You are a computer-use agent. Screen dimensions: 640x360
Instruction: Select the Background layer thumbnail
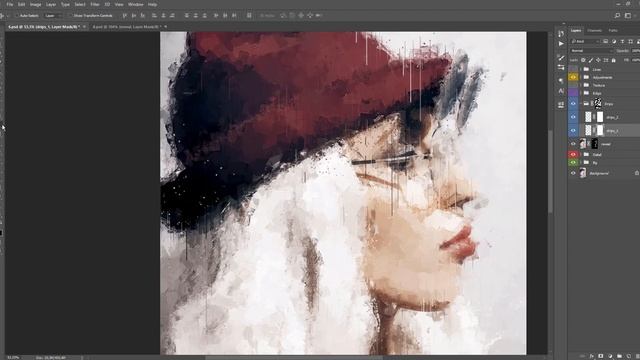pos(582,173)
